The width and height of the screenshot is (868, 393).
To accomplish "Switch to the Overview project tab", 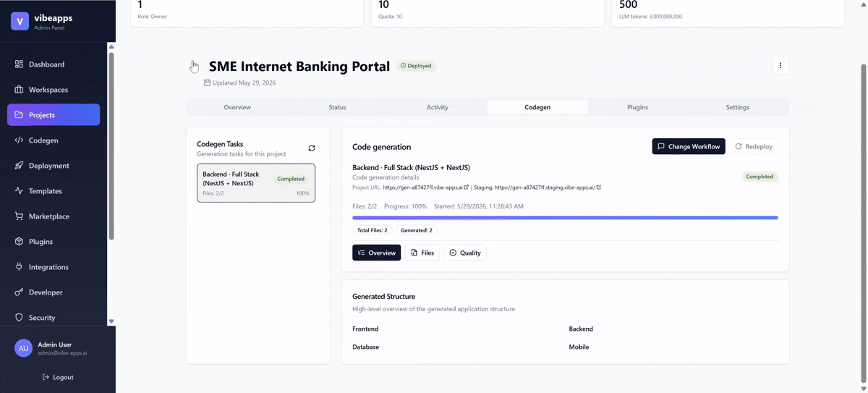I will 237,107.
